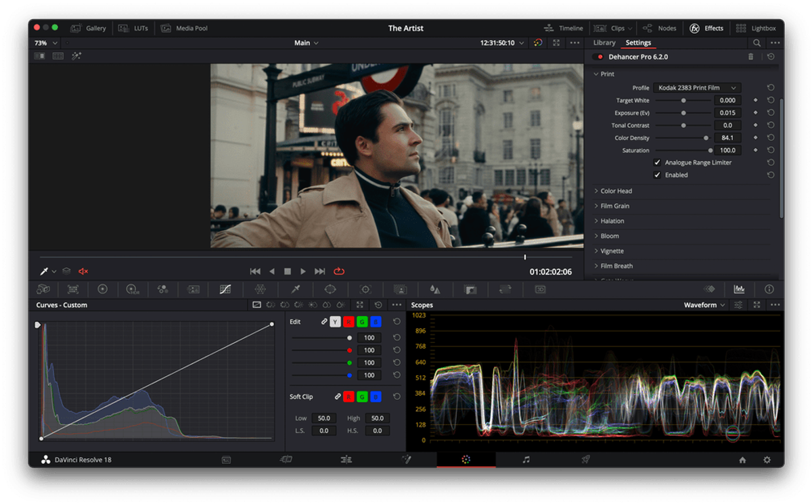Open the Blur palette icon
The image size is (812, 504).
pyautogui.click(x=435, y=289)
